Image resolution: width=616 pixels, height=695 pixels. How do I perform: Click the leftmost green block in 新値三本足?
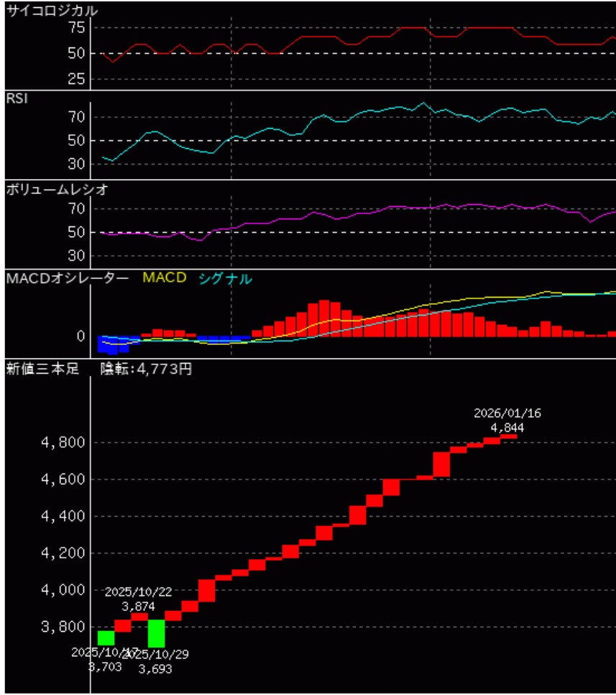click(106, 638)
